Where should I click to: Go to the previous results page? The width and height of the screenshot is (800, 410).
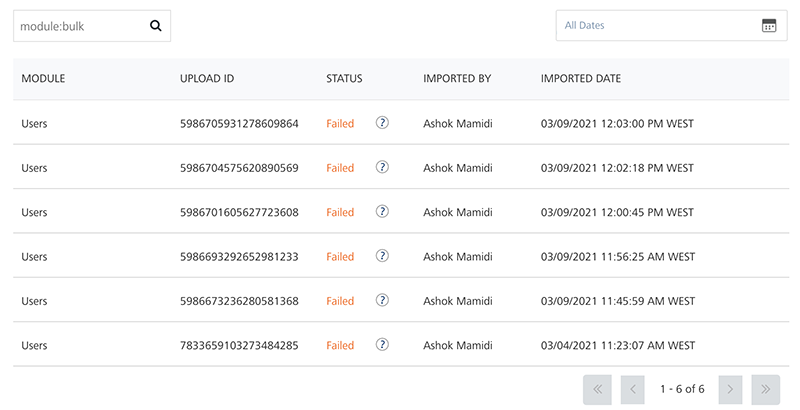coord(632,389)
